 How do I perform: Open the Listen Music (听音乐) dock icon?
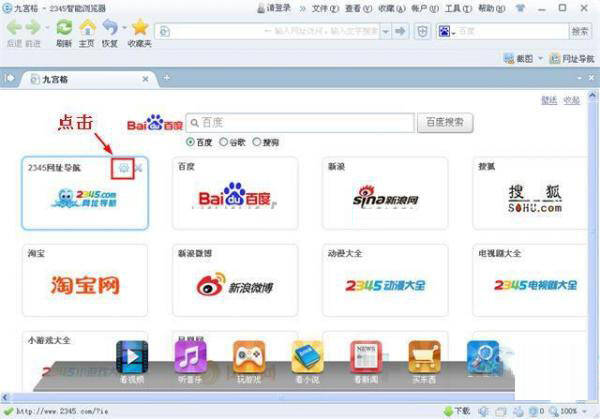[x=191, y=357]
